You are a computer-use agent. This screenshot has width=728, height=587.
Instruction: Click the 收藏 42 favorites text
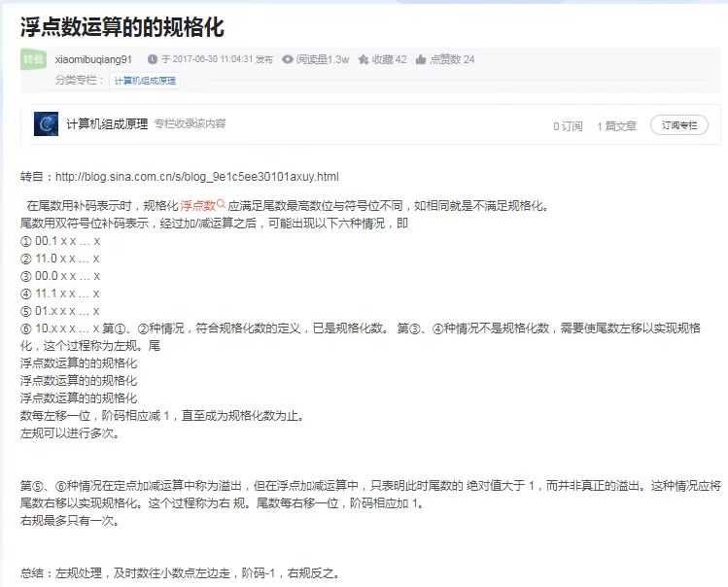(x=389, y=59)
